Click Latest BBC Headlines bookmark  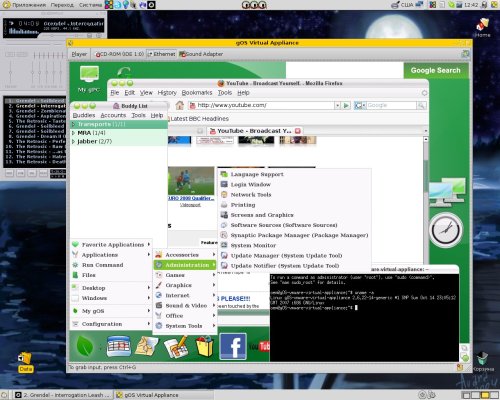pos(199,119)
